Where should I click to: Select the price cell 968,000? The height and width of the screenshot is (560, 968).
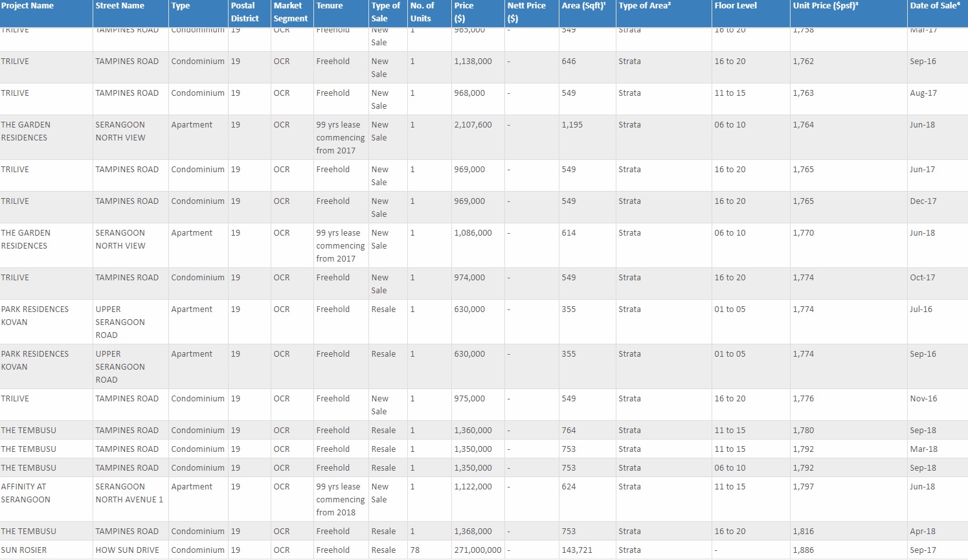click(x=469, y=93)
